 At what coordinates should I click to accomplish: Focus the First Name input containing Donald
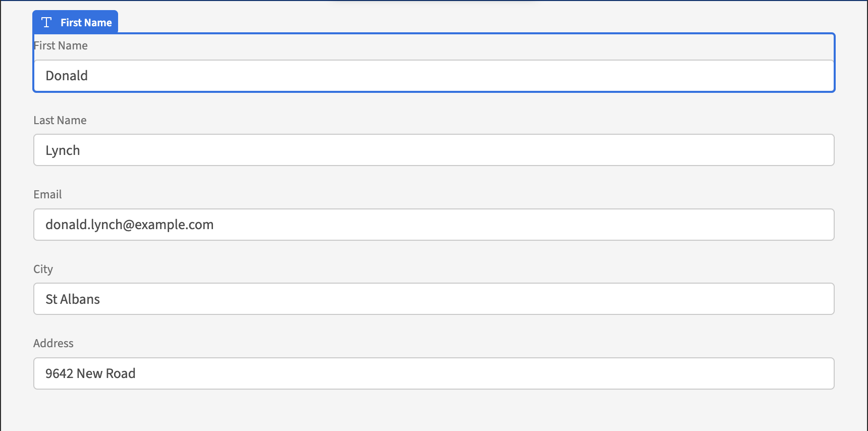pos(434,76)
